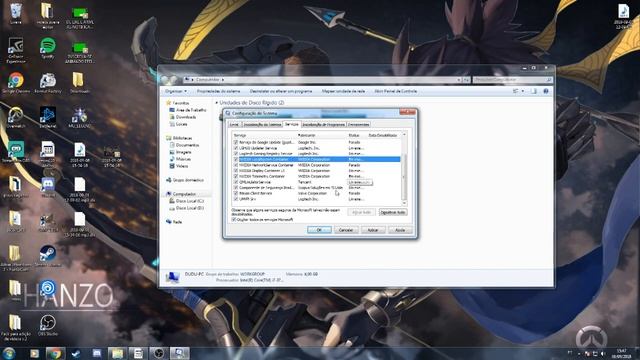Image resolution: width=640 pixels, height=360 pixels.
Task: Click Mapear unidade de rede in Explorer
Action: (343, 91)
